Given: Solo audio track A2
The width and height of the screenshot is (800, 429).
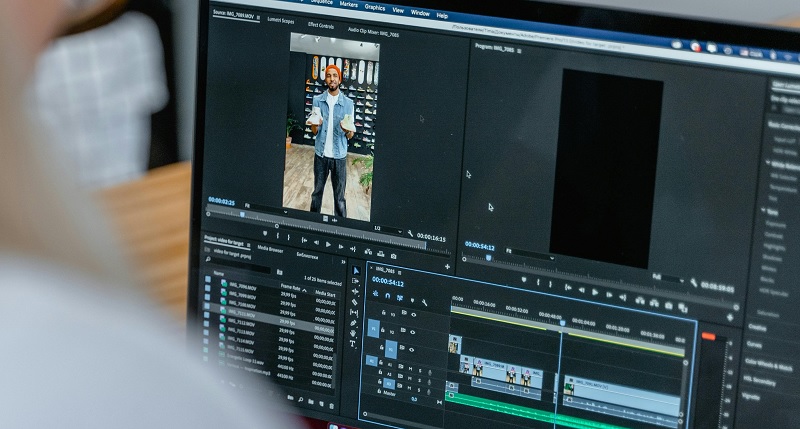Looking at the screenshot, I should tap(420, 379).
